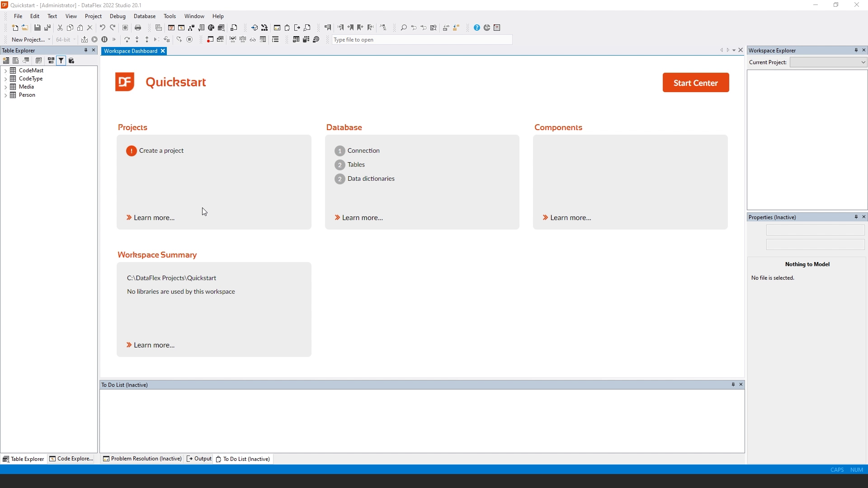The width and height of the screenshot is (868, 488).
Task: Toggle pin on To Do List panel
Action: click(733, 385)
